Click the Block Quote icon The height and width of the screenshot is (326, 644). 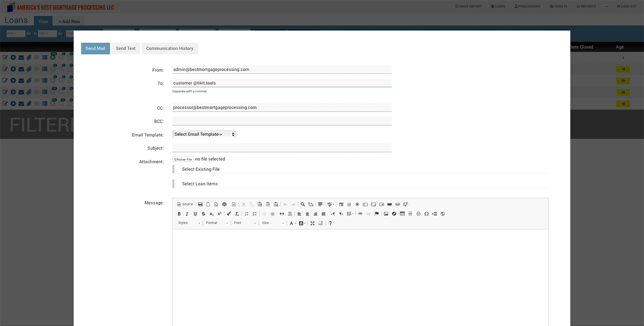(282, 214)
